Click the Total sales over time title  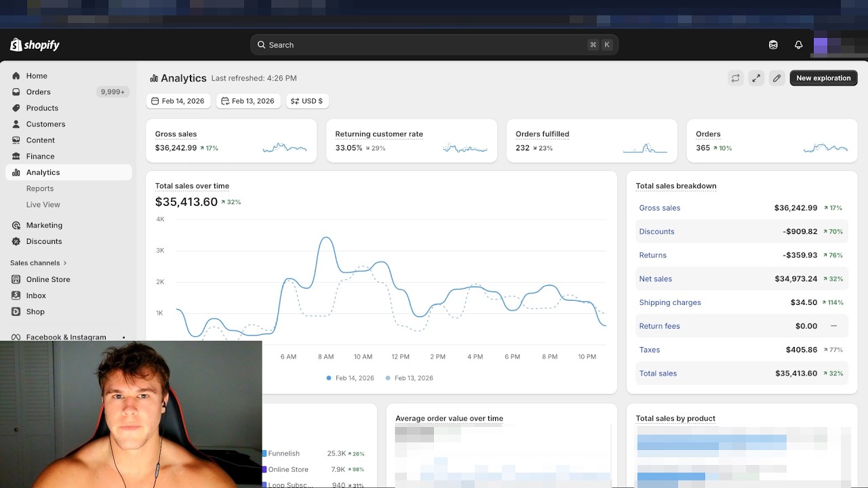192,186
